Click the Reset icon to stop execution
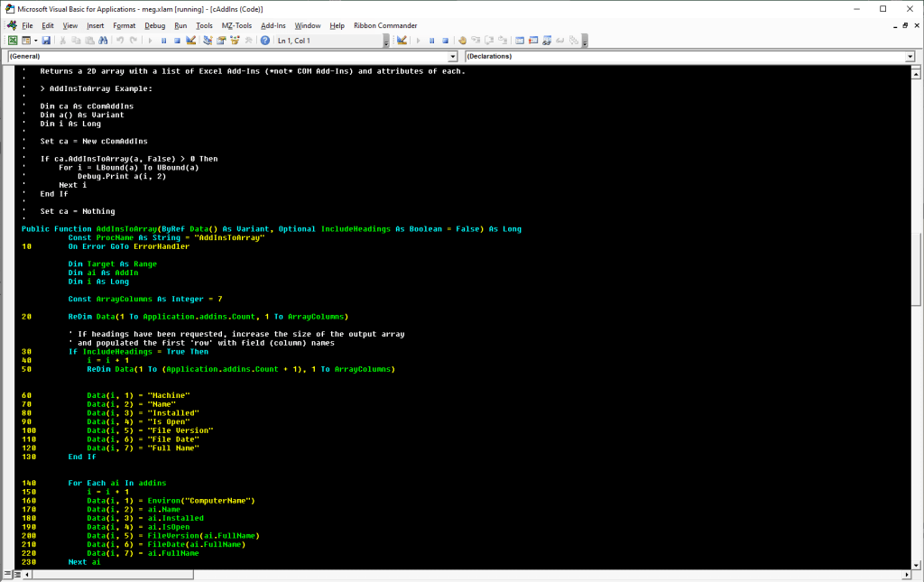This screenshot has height=582, width=924. pos(178,42)
